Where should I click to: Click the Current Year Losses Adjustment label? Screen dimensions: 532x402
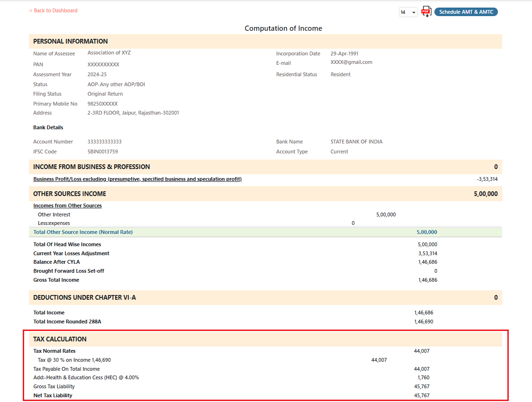[71, 253]
